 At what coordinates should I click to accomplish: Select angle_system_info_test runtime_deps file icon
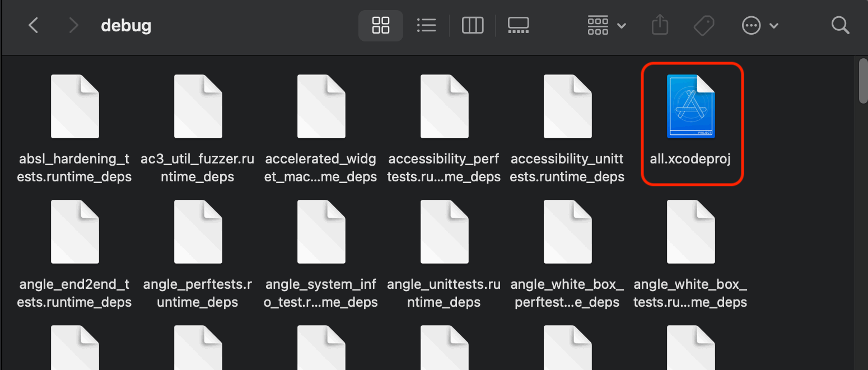coord(321,232)
